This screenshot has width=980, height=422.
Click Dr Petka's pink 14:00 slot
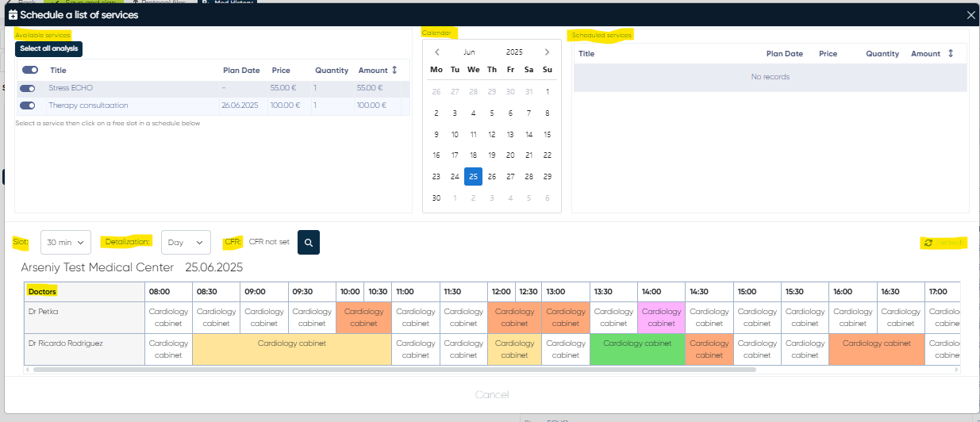[x=661, y=317]
